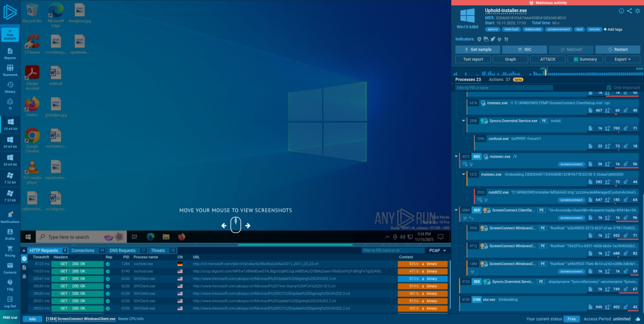Click the task info circle icon
Screen dimensions: 644x324
[621, 11]
